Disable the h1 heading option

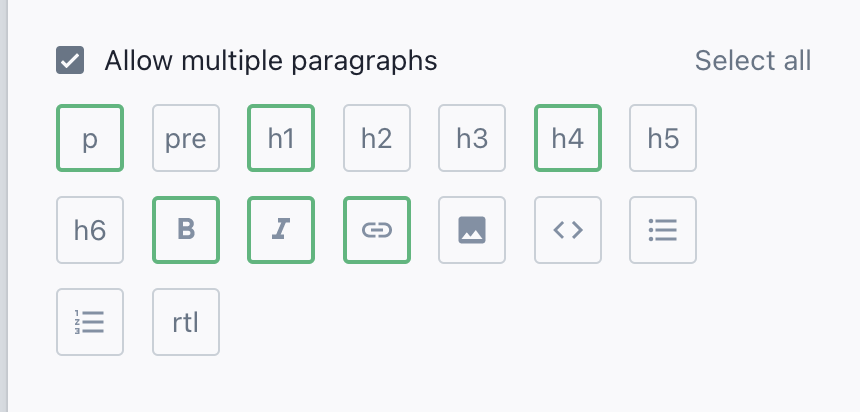281,138
